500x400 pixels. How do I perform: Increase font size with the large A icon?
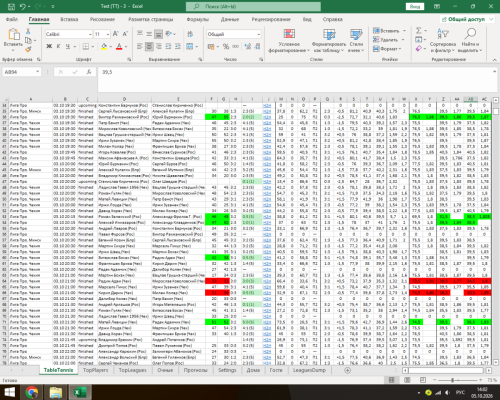[x=116, y=34]
